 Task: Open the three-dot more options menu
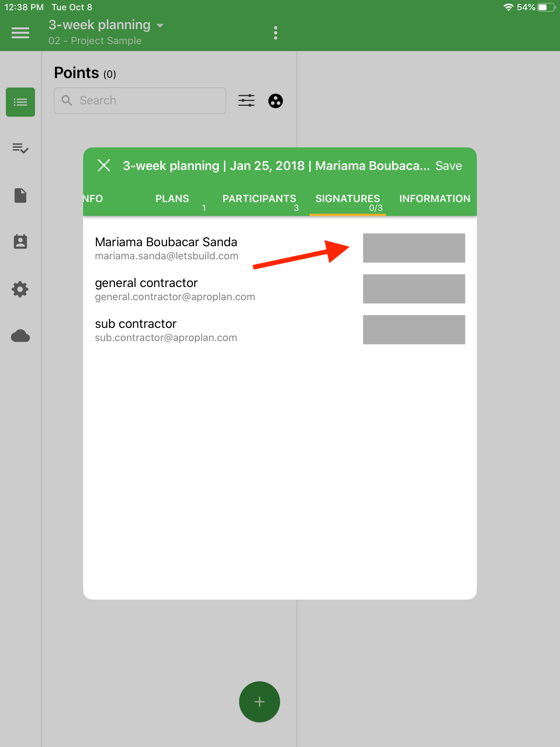click(x=276, y=33)
